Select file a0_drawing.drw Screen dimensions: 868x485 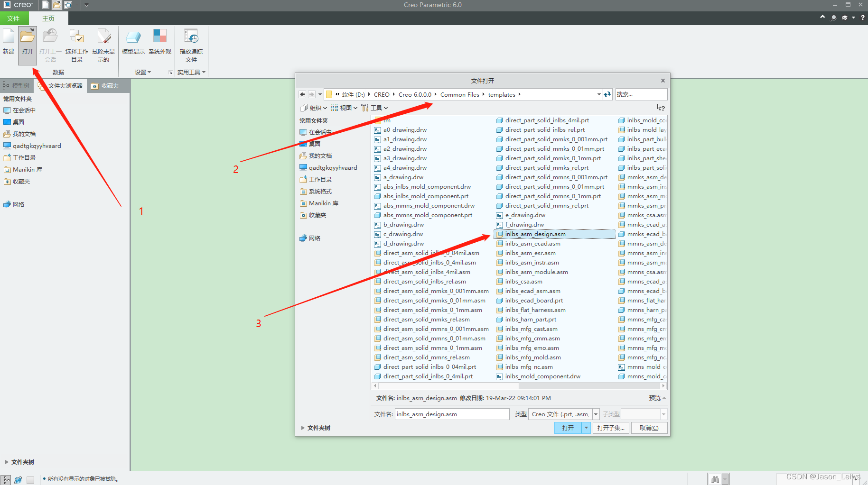pos(405,129)
